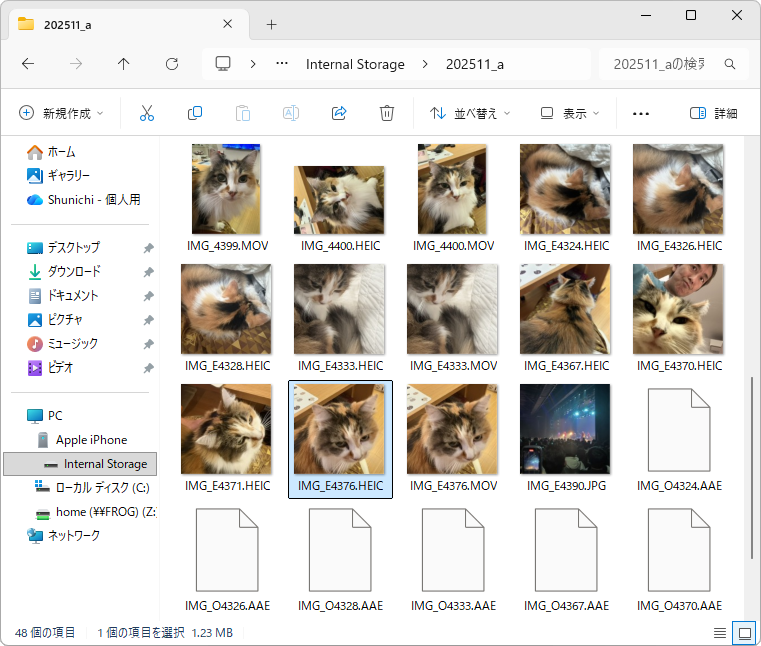The width and height of the screenshot is (761, 646).
Task: Click pin icon next to ダウンロード
Action: pyautogui.click(x=149, y=272)
